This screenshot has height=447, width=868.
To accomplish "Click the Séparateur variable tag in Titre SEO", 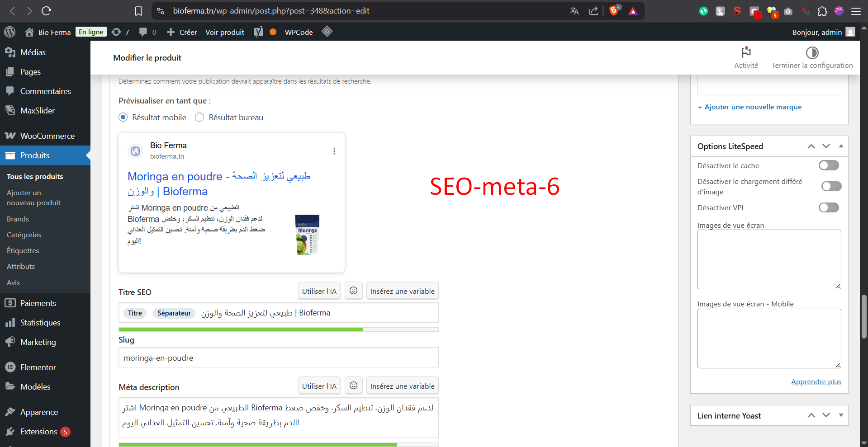I will click(x=174, y=313).
